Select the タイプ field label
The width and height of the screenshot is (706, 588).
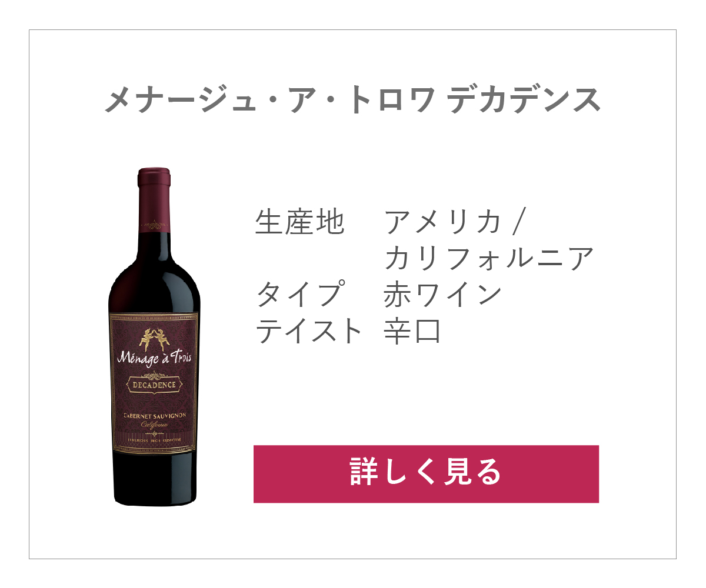299,295
